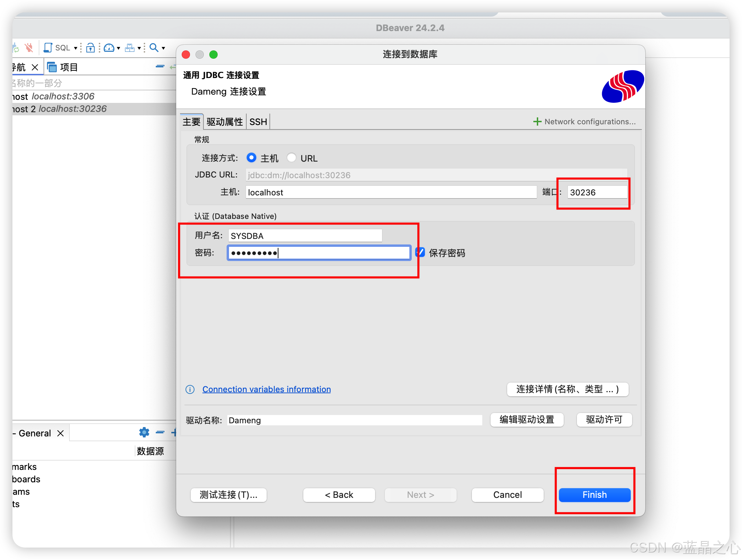The image size is (742, 560).
Task: Switch to 驱动属性 driver properties tab
Action: point(225,122)
